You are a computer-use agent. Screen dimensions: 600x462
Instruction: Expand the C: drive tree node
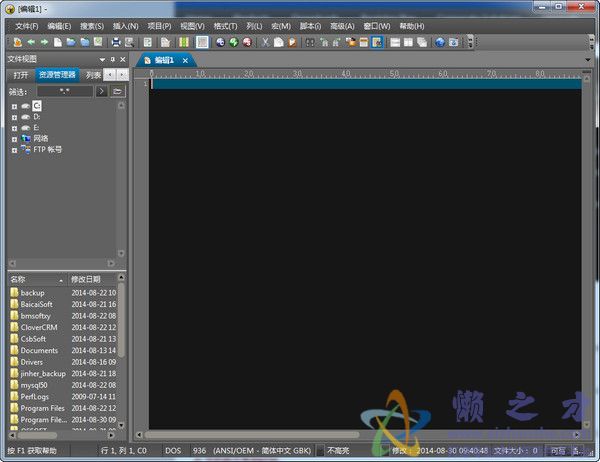tap(14, 106)
